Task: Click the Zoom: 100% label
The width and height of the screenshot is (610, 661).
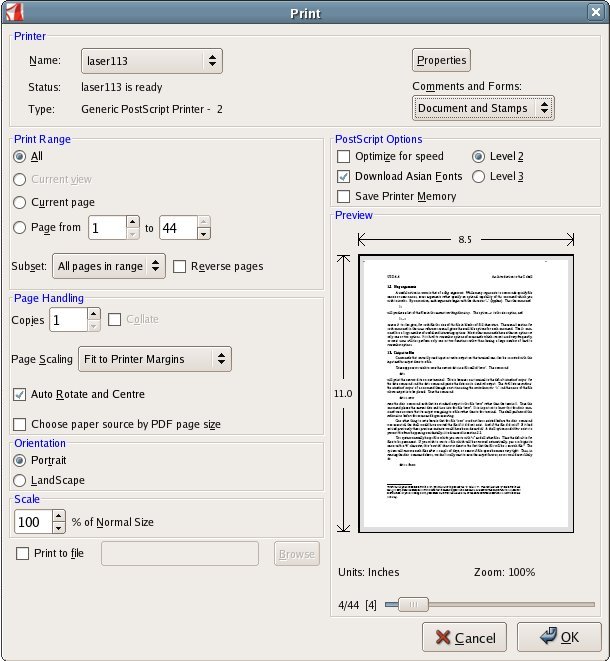Action: tap(504, 572)
